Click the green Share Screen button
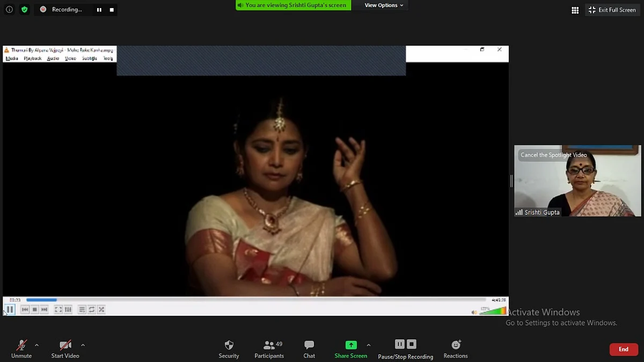Viewport: 644px width, 362px height. click(351, 349)
